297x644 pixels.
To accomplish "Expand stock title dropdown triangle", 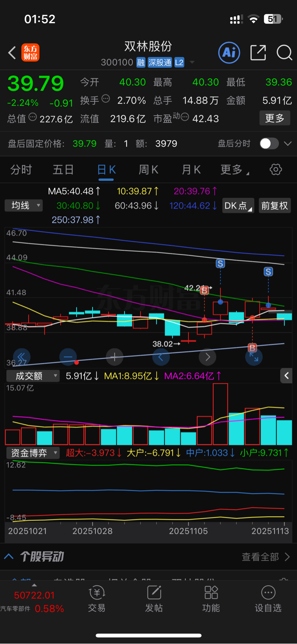I will pyautogui.click(x=192, y=62).
